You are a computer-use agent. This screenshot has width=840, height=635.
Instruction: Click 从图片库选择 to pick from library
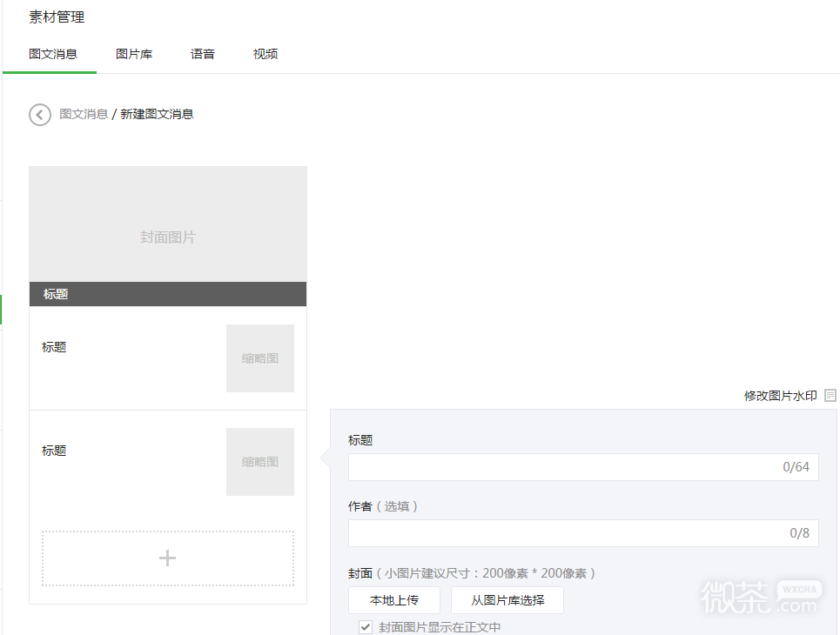coord(507,599)
